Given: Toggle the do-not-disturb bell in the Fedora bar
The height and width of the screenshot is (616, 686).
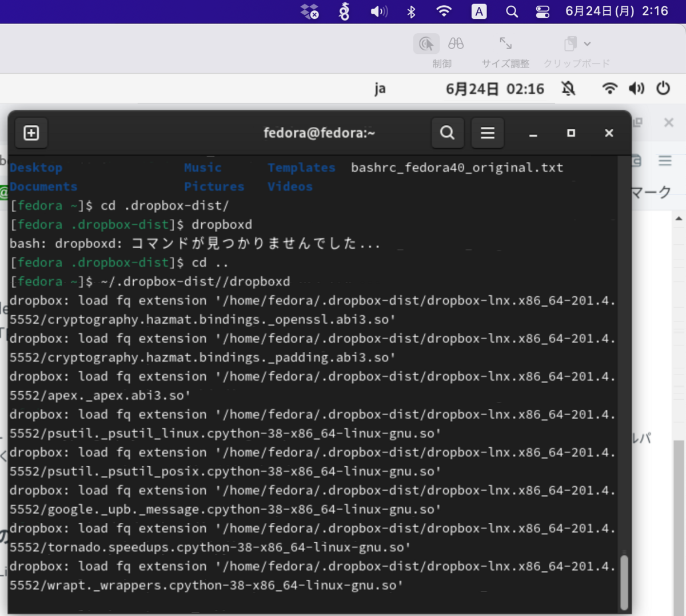Looking at the screenshot, I should (568, 88).
